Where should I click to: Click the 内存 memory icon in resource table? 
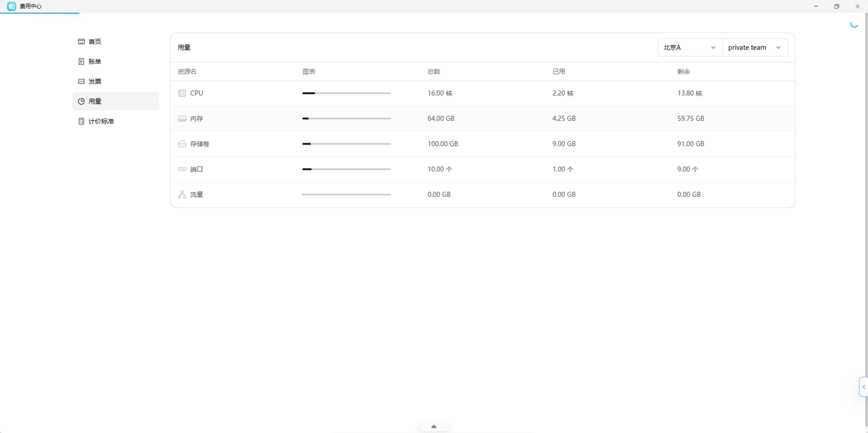click(x=182, y=119)
